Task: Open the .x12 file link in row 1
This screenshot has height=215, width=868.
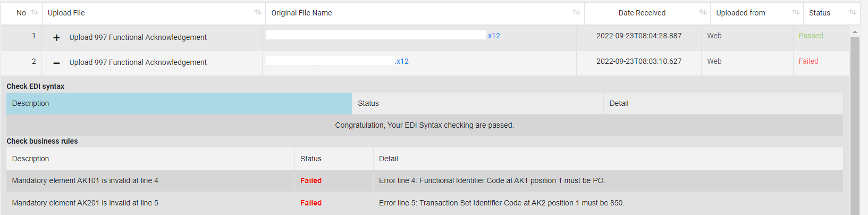Action: point(493,36)
